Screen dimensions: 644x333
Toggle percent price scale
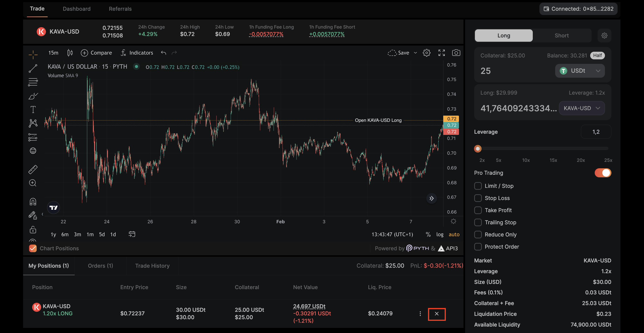[428, 234]
